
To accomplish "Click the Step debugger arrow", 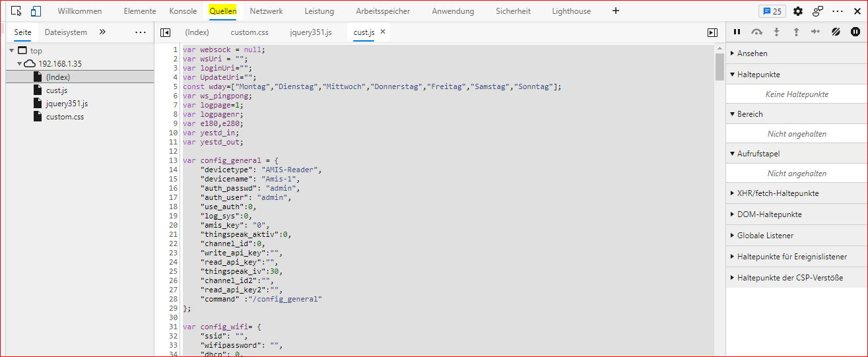I will point(815,32).
